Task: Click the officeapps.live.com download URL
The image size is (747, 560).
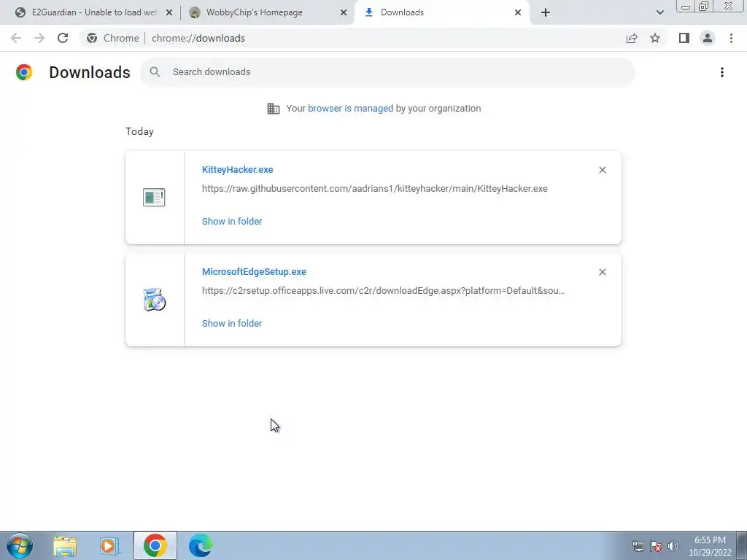Action: (x=383, y=290)
